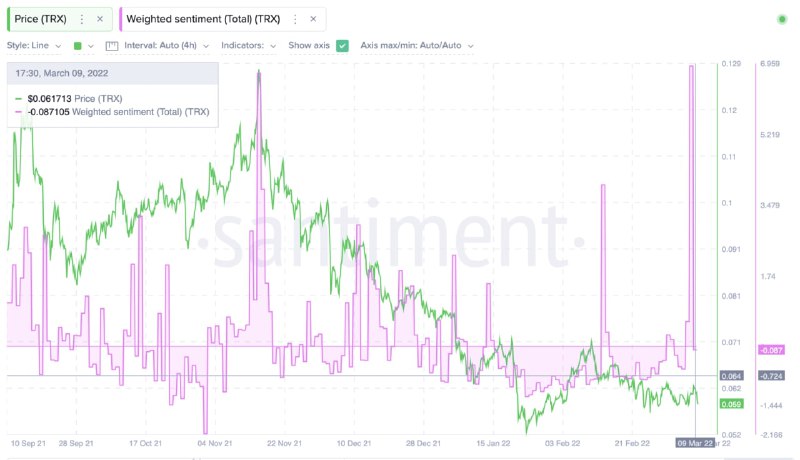The image size is (800, 460).
Task: Remove the Price (TRX) metric
Action: pos(100,19)
